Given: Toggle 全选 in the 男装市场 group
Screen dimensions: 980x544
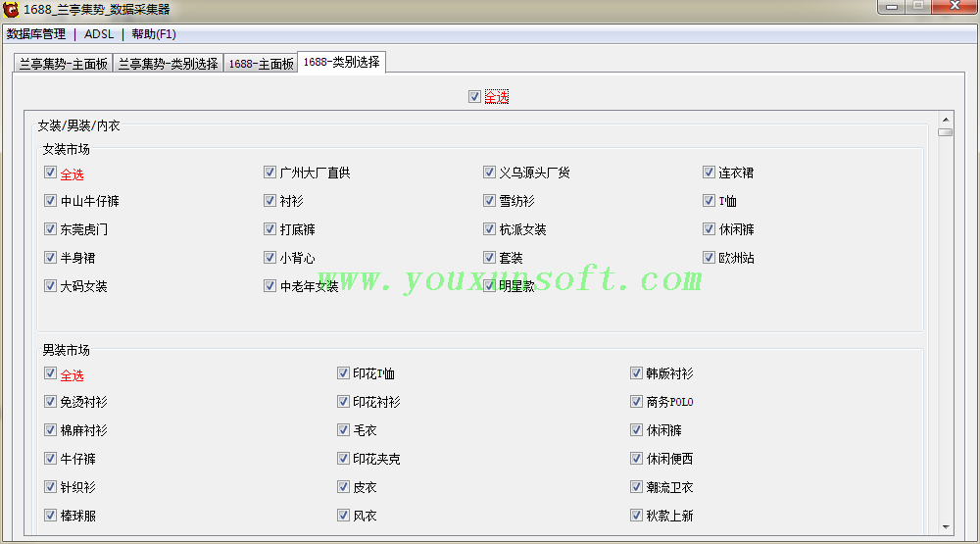Looking at the screenshot, I should pos(51,373).
